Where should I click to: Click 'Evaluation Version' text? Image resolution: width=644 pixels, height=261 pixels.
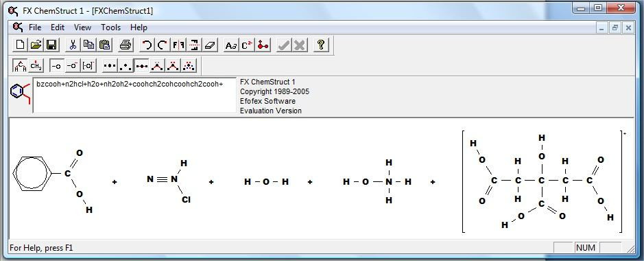point(271,111)
